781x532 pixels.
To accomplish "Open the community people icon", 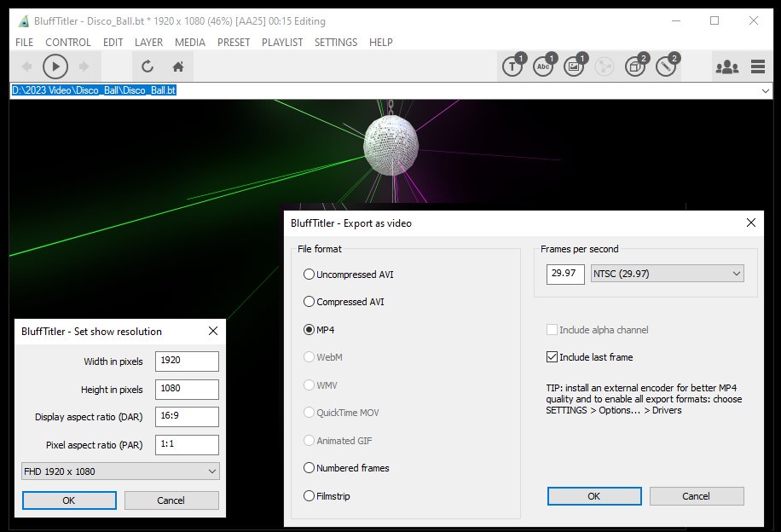I will tap(727, 66).
